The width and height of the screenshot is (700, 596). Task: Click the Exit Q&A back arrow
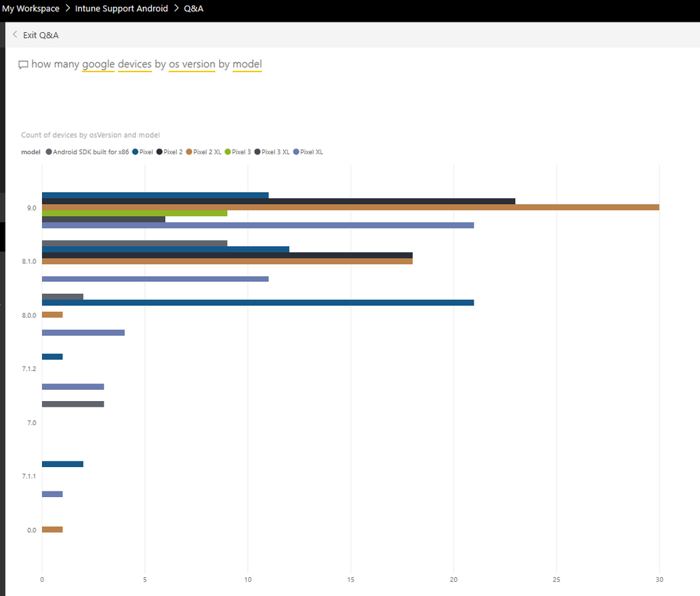pyautogui.click(x=15, y=34)
